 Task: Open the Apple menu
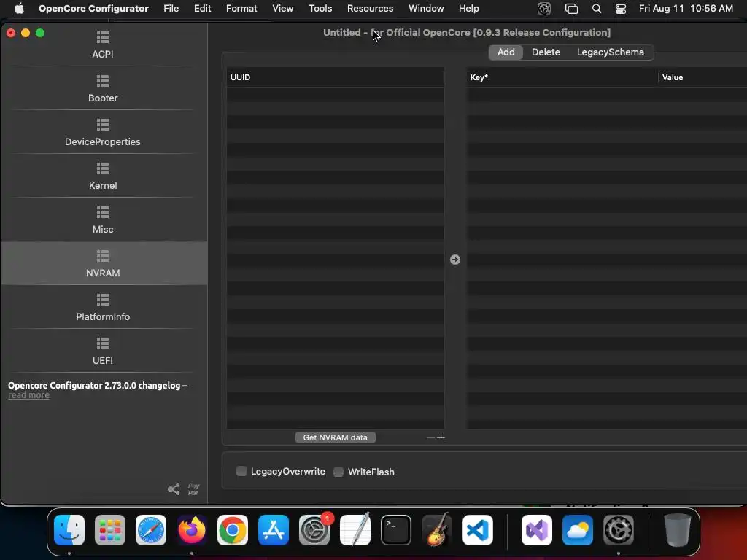pyautogui.click(x=19, y=9)
